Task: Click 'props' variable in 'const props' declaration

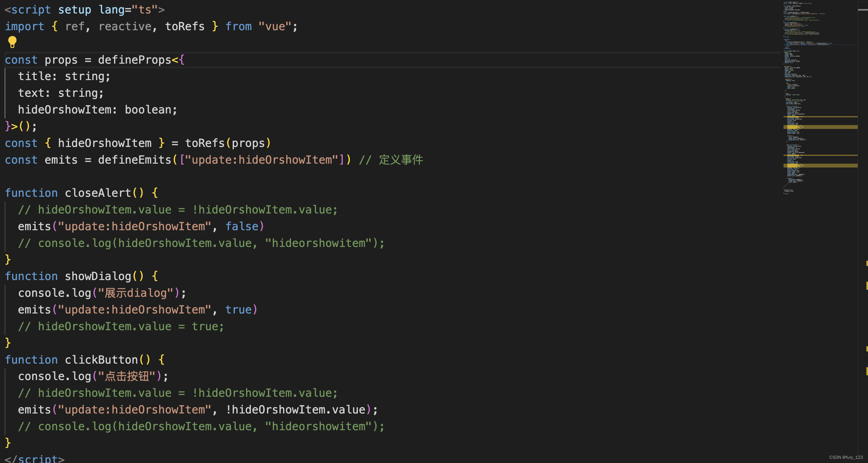Action: (x=61, y=60)
